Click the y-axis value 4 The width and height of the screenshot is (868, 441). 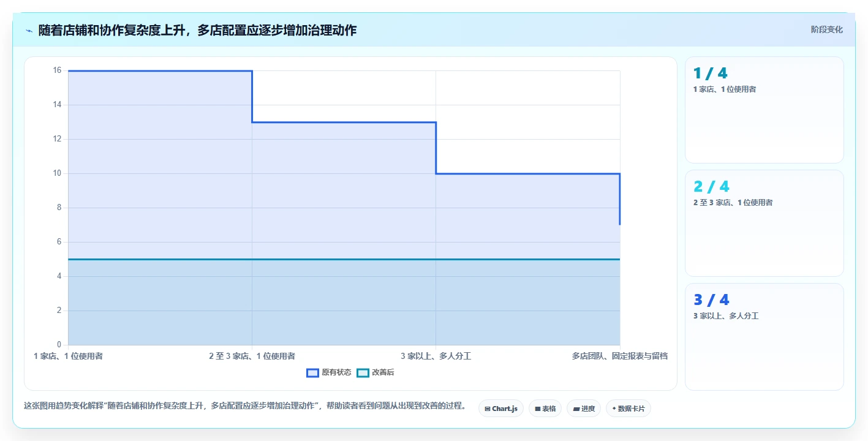coord(59,276)
